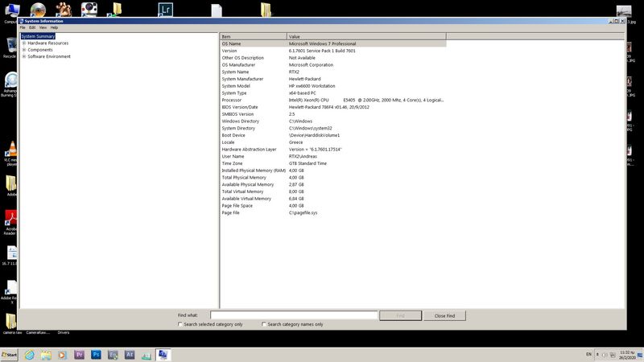Open the Help menu
Viewport: 644px width, 362px height.
click(54, 27)
